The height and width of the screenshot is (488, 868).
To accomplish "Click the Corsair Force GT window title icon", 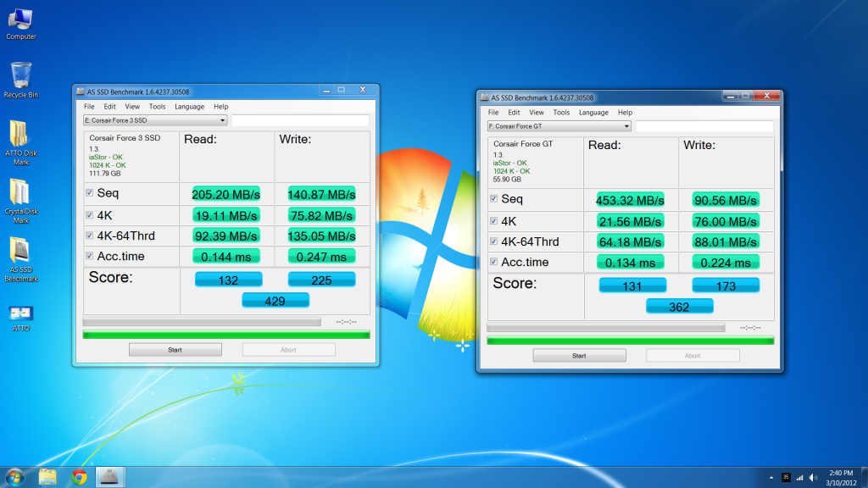I will [x=485, y=97].
